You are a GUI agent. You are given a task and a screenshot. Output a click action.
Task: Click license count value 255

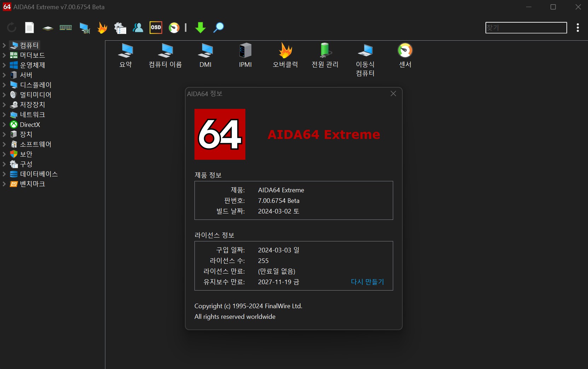click(x=263, y=260)
